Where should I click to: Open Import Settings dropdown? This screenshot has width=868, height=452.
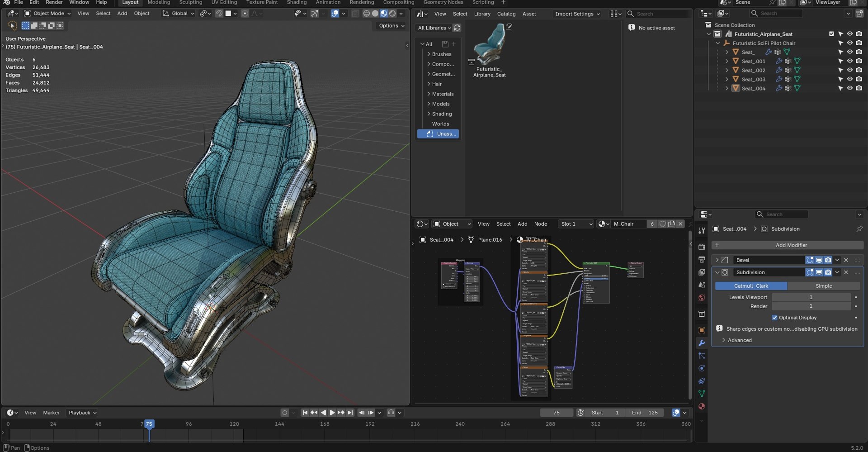click(x=577, y=14)
